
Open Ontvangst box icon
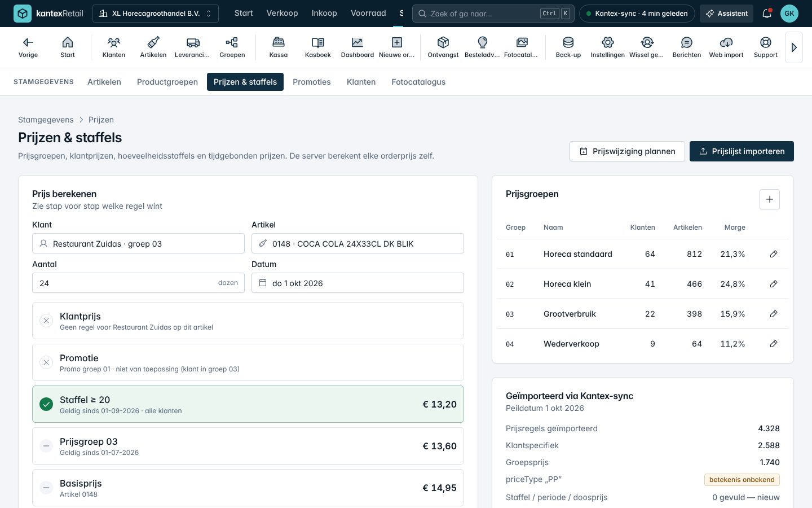click(443, 47)
